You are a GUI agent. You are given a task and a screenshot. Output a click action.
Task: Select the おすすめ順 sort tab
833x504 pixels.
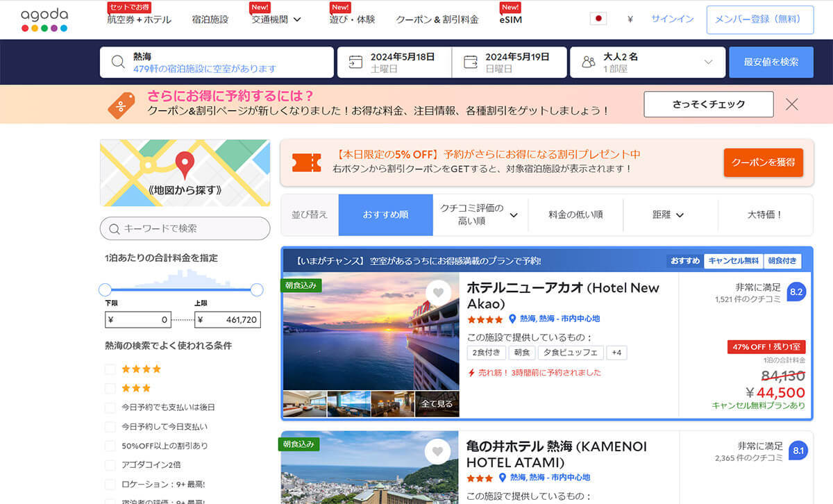385,215
